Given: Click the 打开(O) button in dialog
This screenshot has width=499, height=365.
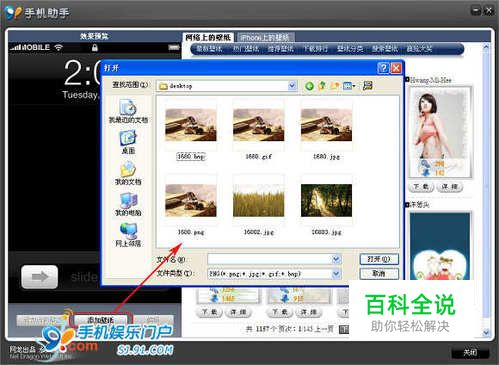Looking at the screenshot, I should 379,259.
